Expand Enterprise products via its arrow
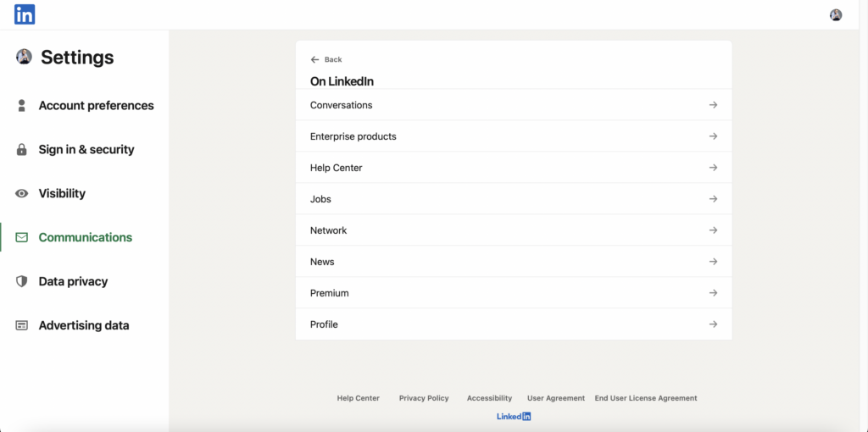Image resolution: width=868 pixels, height=432 pixels. click(x=713, y=136)
